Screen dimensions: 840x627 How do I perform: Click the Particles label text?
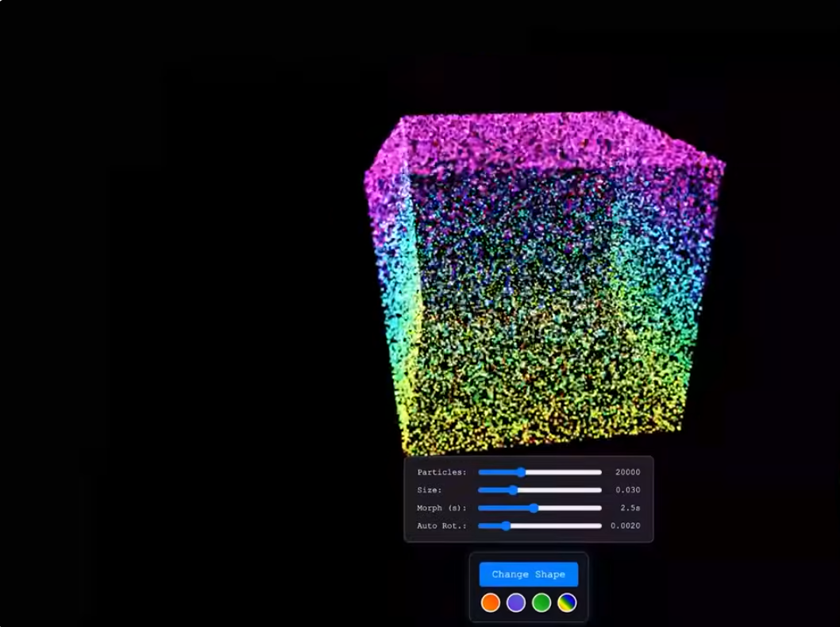(x=441, y=472)
